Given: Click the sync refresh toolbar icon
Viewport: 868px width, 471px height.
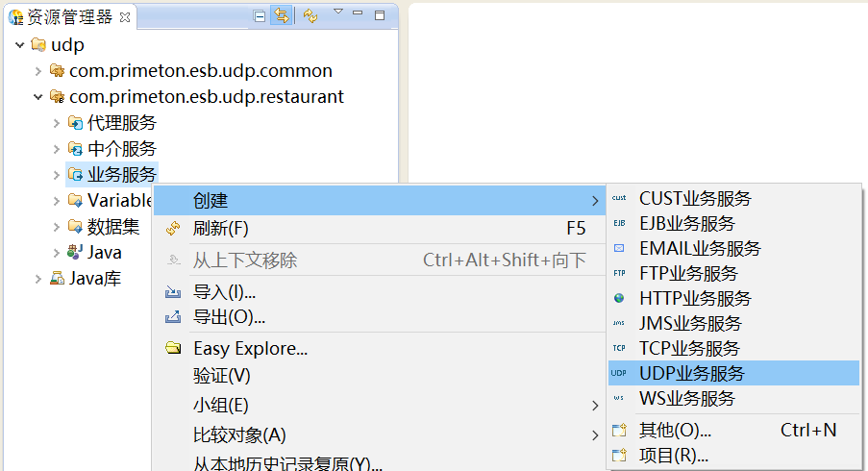Looking at the screenshot, I should point(310,15).
